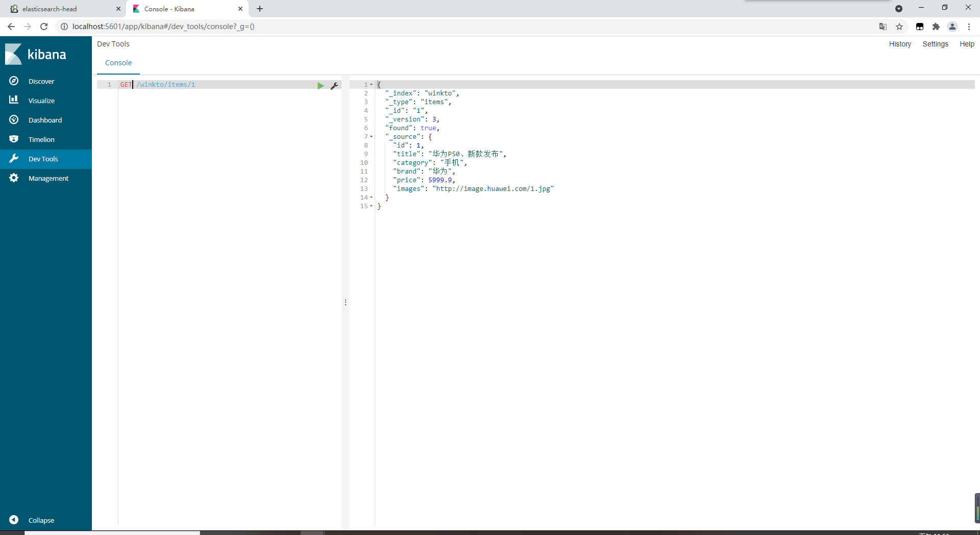This screenshot has width=980, height=535.
Task: Reload the page with refresh icon
Action: point(44,27)
